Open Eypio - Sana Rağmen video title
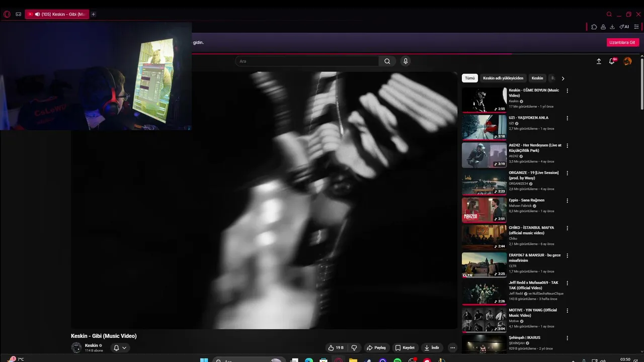The image size is (644, 362). click(x=526, y=200)
